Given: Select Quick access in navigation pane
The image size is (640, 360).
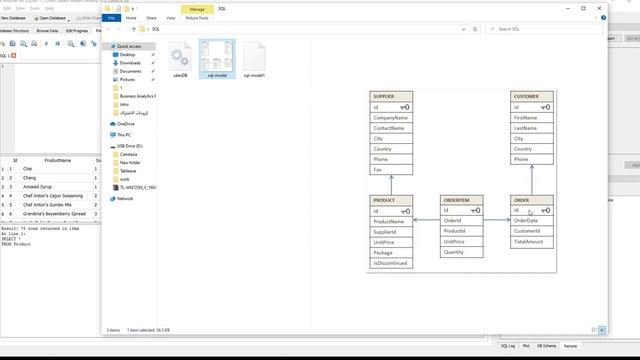Looking at the screenshot, I should tap(129, 47).
